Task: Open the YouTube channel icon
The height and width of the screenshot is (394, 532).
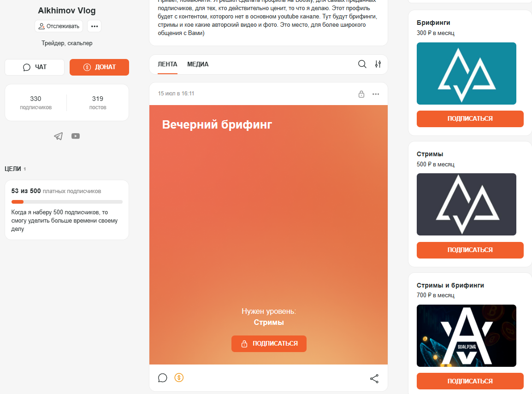Action: click(x=76, y=136)
